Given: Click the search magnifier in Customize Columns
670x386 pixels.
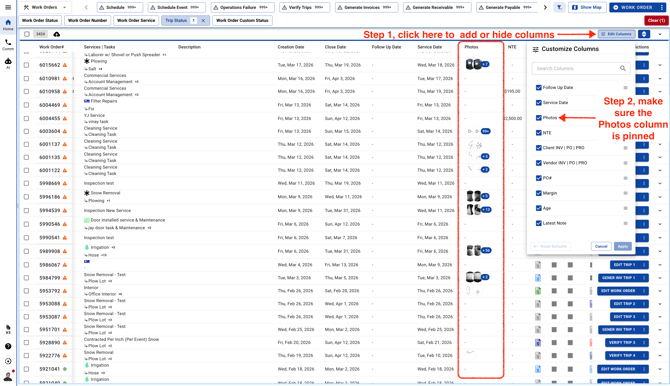Looking at the screenshot, I should (x=623, y=68).
